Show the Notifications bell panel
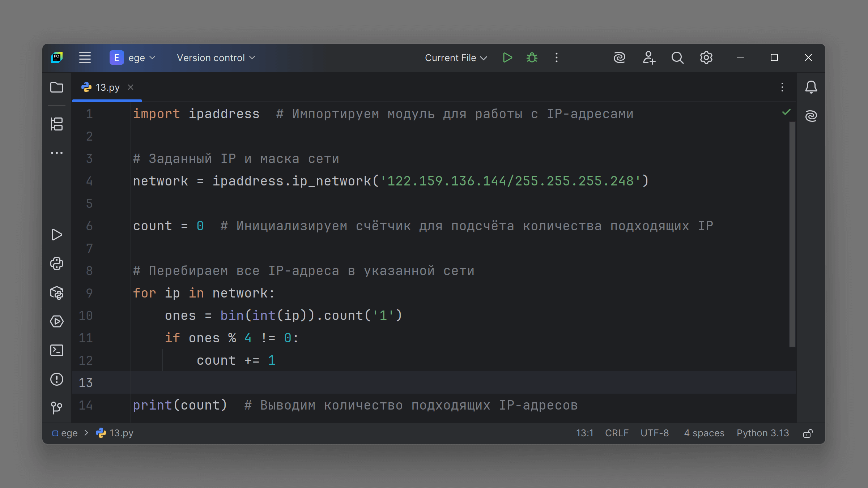 coord(811,87)
